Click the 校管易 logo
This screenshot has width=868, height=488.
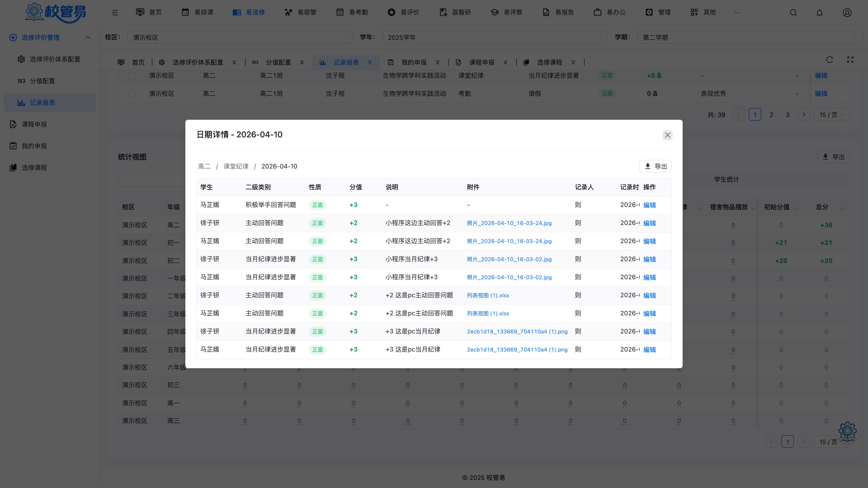(x=56, y=13)
